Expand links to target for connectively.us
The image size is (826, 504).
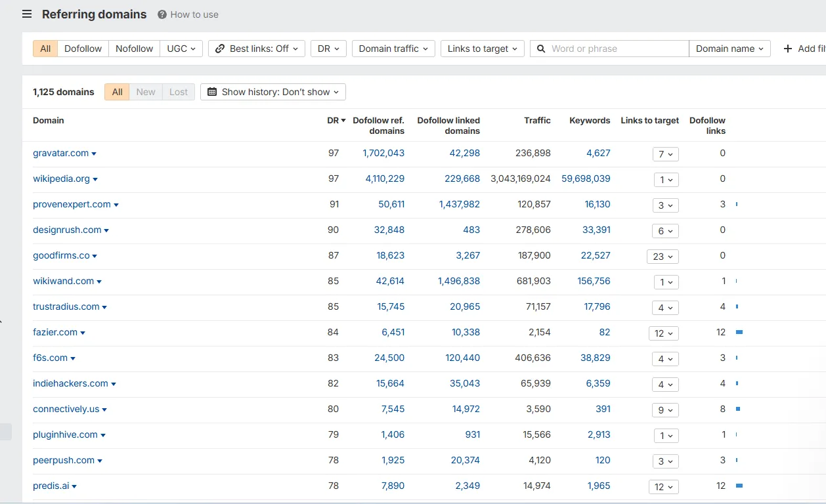(666, 410)
